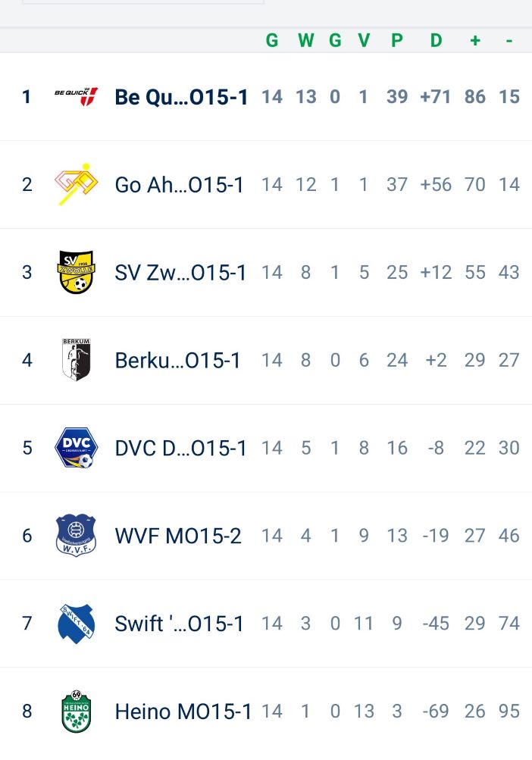Click the W wins column header
Image resolution: width=532 pixels, height=760 pixels.
pyautogui.click(x=306, y=40)
